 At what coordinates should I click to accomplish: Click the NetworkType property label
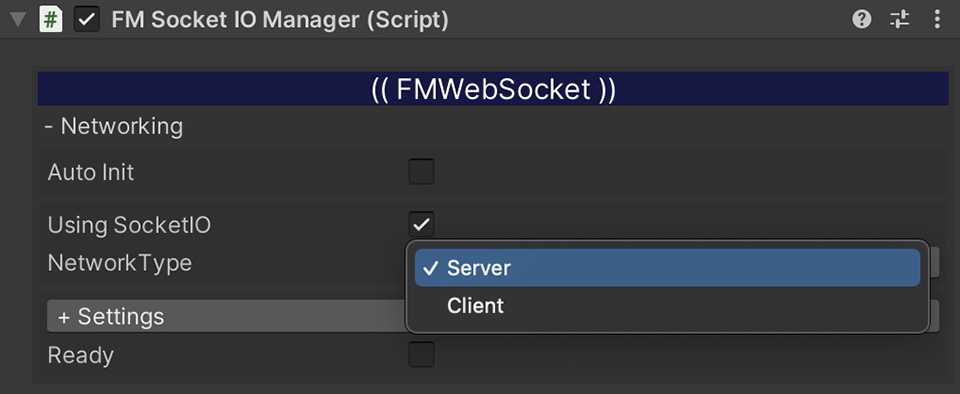point(120,263)
